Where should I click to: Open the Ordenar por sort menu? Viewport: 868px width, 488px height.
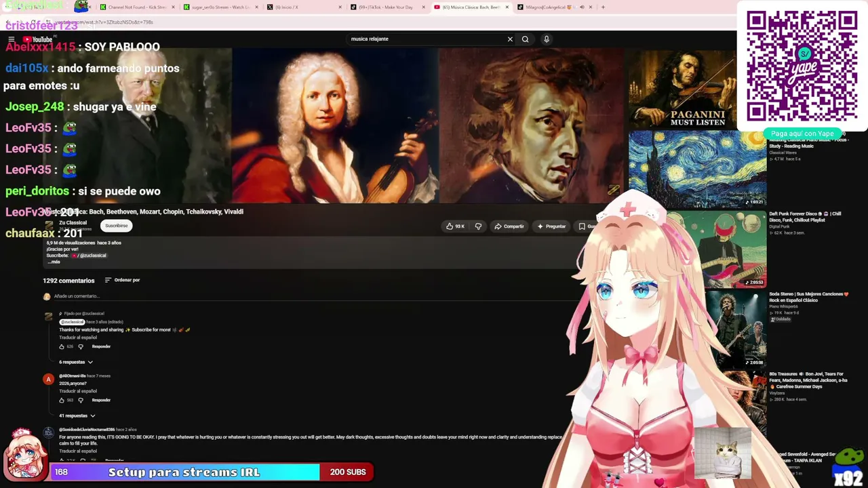123,280
